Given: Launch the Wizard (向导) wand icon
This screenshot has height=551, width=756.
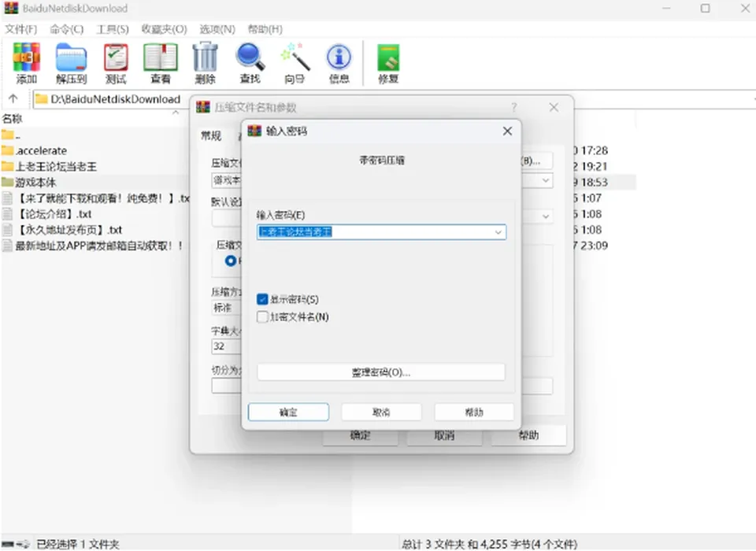Looking at the screenshot, I should pyautogui.click(x=295, y=57).
